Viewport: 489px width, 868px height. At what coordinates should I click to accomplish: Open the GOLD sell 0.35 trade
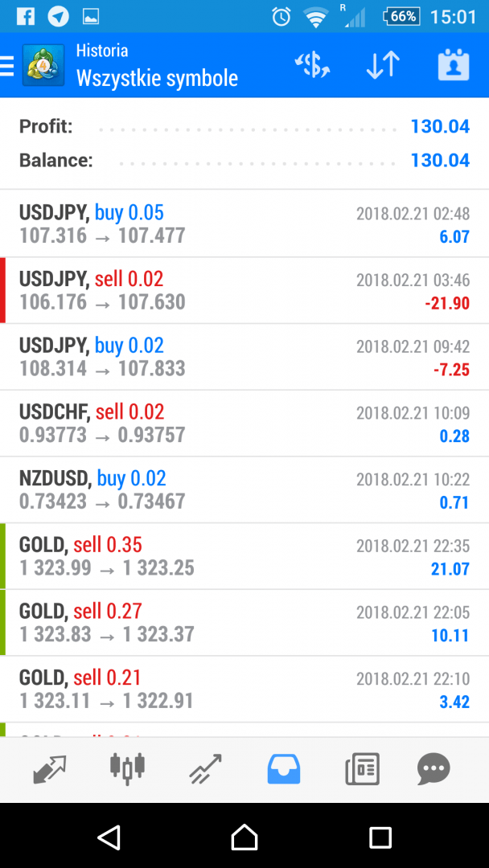244,556
